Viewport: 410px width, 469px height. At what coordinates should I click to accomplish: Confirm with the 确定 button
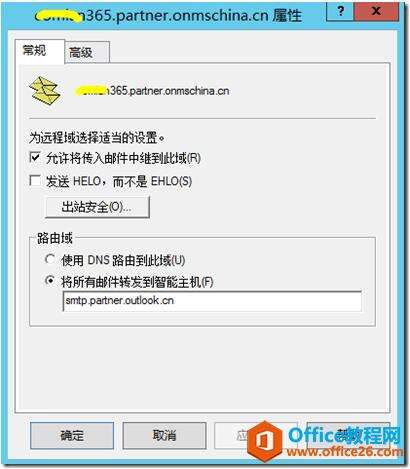72,435
